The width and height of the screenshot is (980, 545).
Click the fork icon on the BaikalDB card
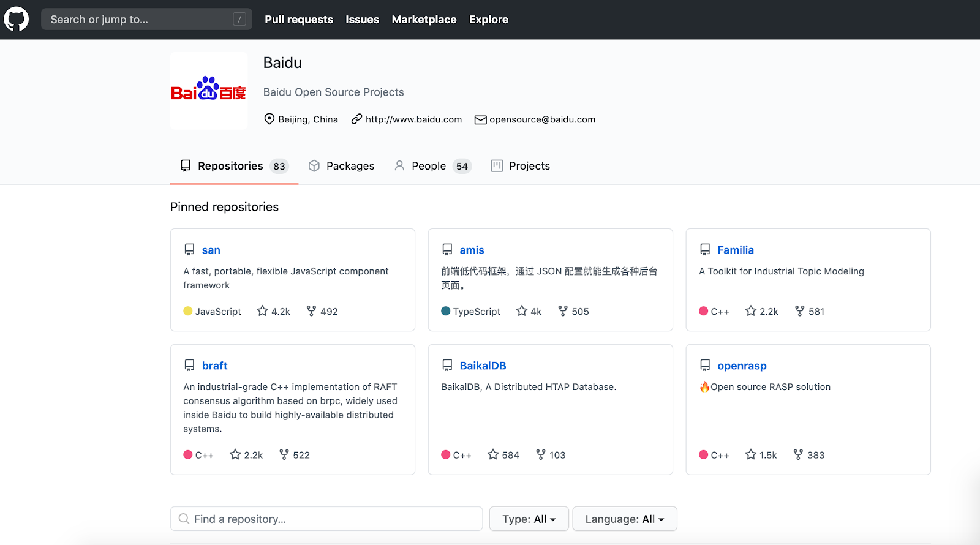point(540,454)
